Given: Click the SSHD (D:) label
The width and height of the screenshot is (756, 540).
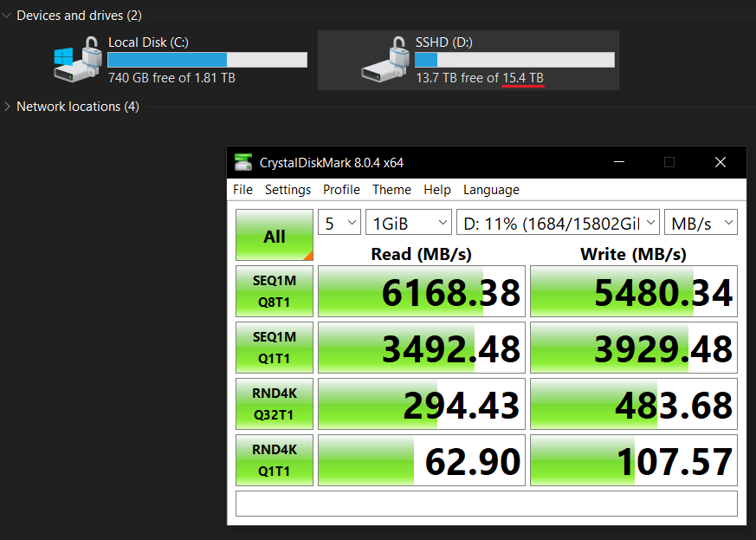Looking at the screenshot, I should pos(444,42).
